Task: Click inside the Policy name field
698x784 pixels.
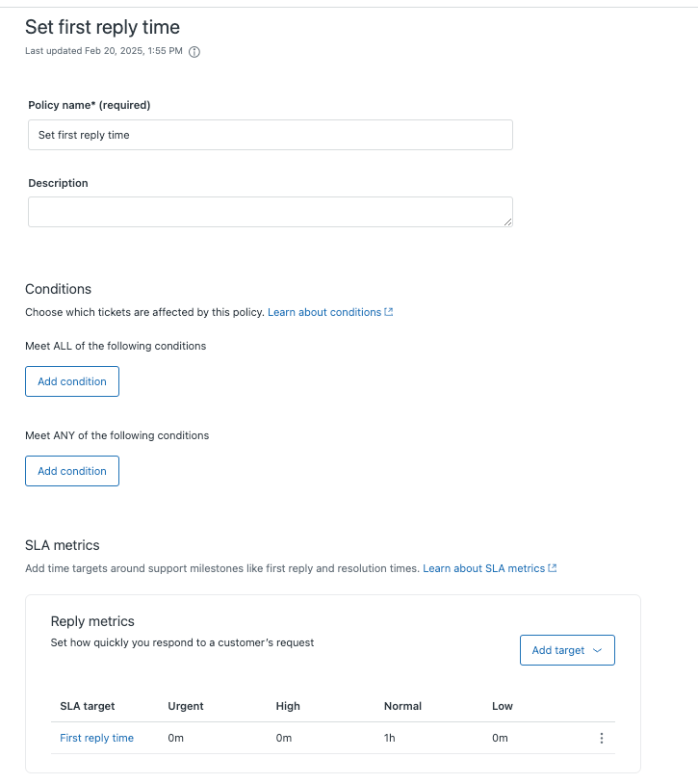Action: point(270,135)
